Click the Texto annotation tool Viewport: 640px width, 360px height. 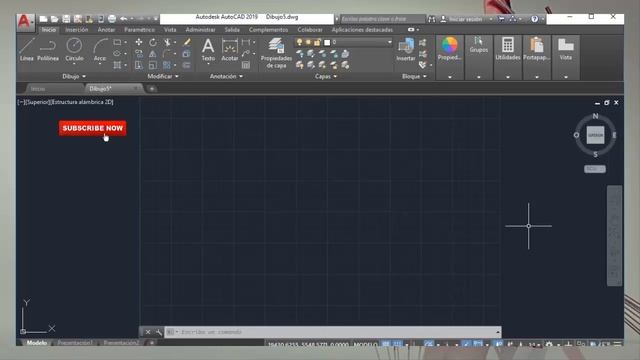click(208, 50)
